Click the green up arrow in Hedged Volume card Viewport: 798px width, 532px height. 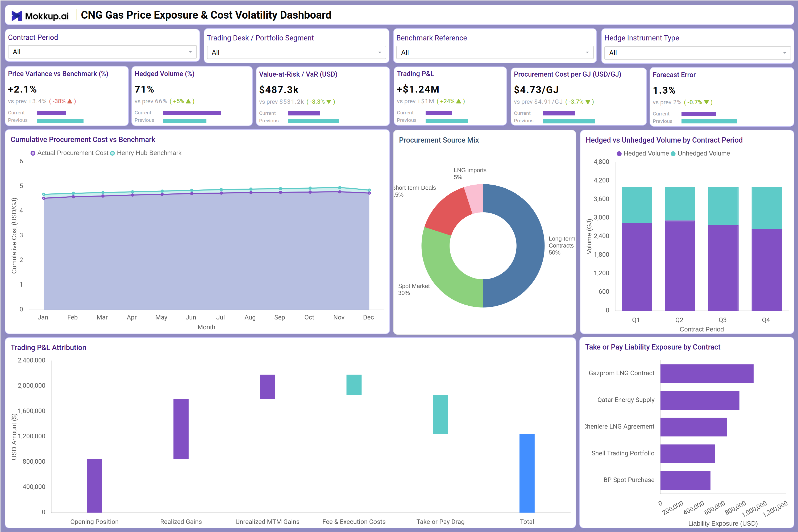pos(188,101)
